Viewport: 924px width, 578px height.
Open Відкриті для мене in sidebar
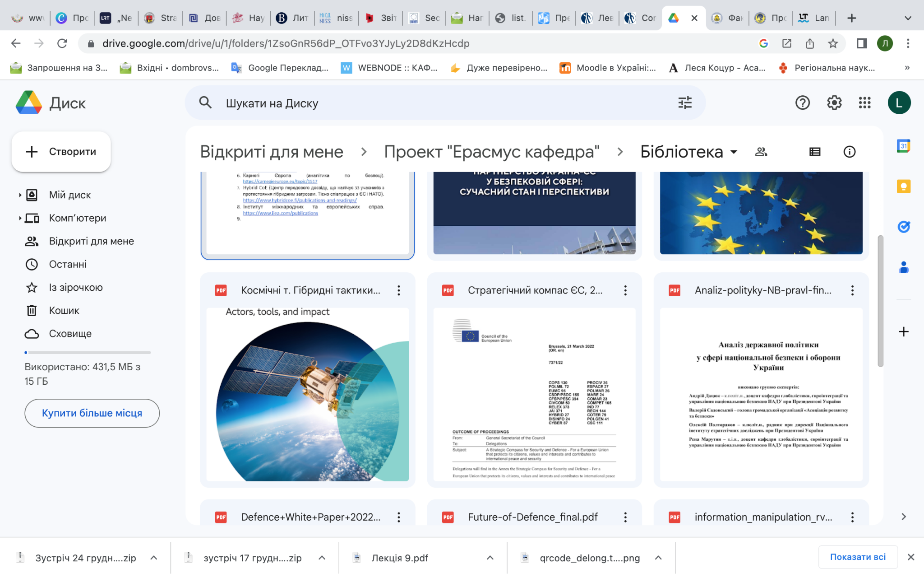tap(92, 241)
